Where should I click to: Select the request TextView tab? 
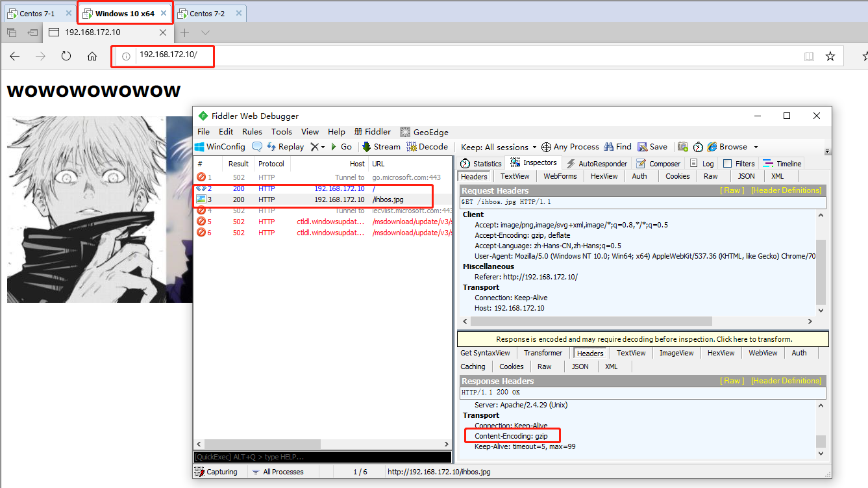[515, 176]
